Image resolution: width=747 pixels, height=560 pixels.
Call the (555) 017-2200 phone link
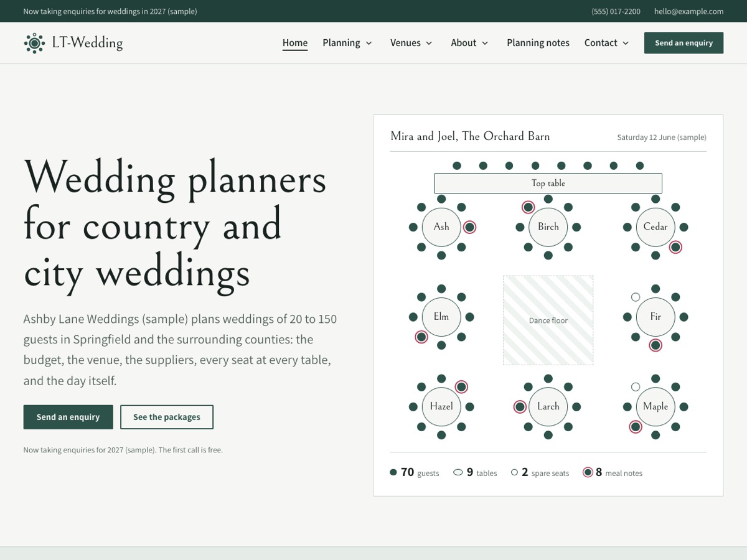pos(616,11)
